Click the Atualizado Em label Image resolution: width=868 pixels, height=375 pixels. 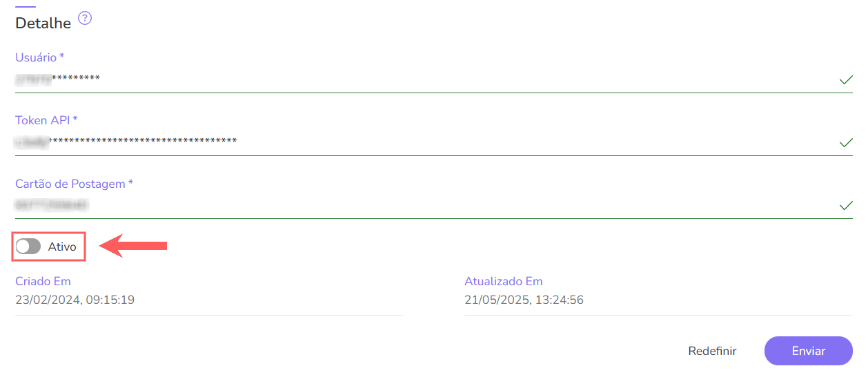point(504,281)
